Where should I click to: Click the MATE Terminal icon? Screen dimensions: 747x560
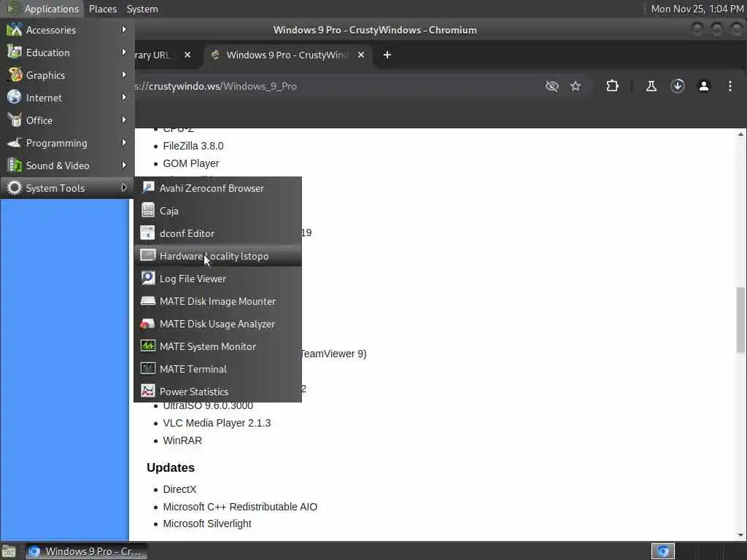coord(147,368)
